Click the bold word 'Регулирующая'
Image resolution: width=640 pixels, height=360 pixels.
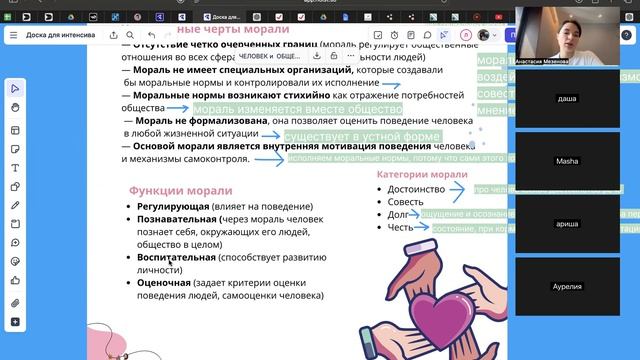(x=173, y=207)
